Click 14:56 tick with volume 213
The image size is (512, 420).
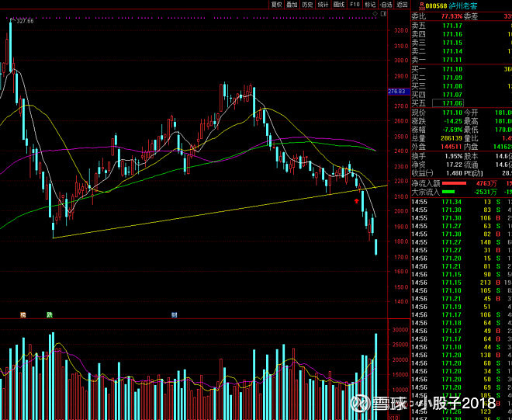click(462, 283)
